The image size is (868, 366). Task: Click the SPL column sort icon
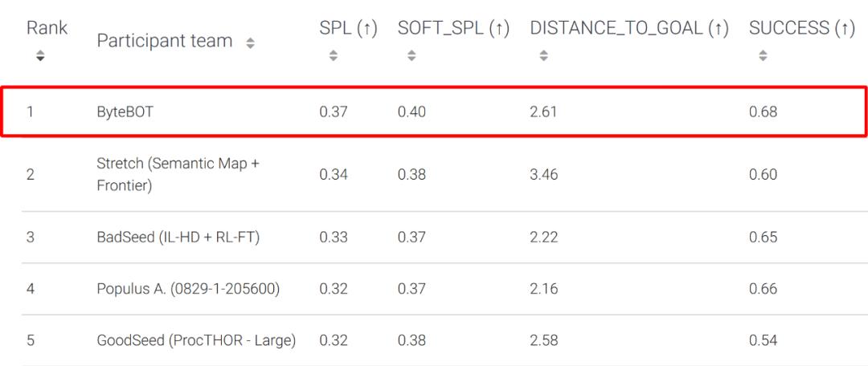point(333,56)
